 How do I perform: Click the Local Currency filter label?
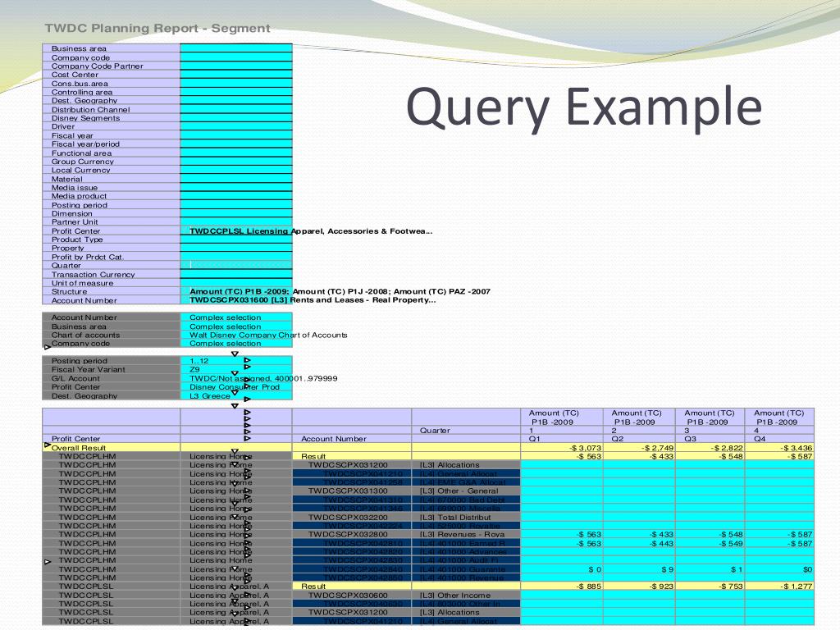tap(80, 170)
